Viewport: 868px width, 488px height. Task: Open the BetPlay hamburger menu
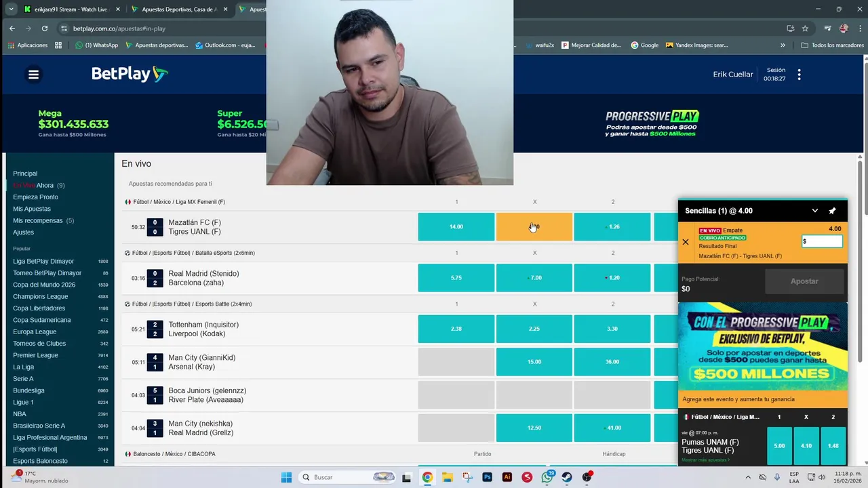(x=33, y=75)
